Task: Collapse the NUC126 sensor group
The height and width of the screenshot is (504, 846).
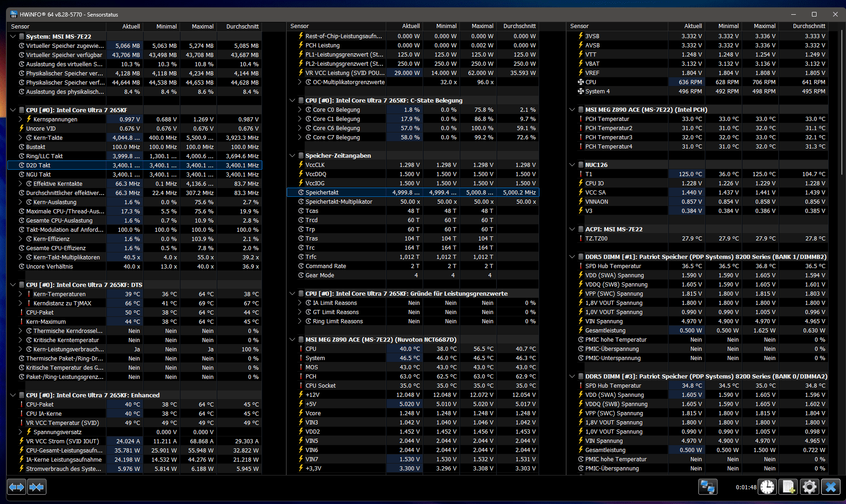Action: [x=572, y=165]
